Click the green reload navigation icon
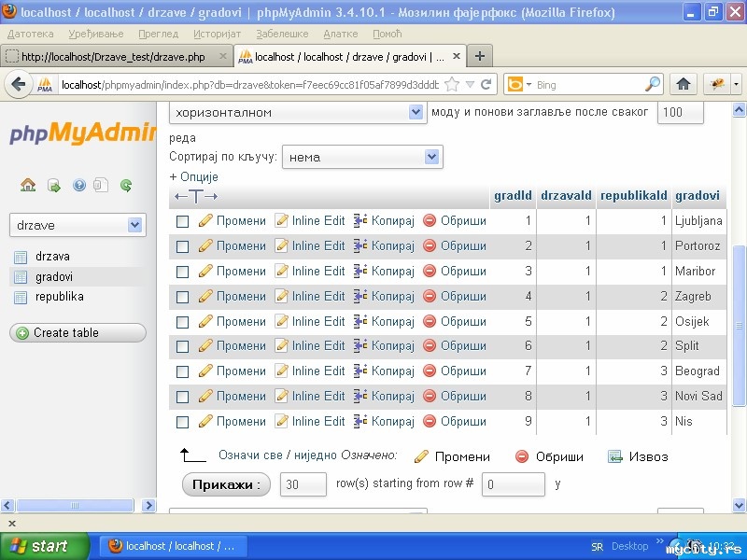The width and height of the screenshot is (747, 560). point(126,185)
